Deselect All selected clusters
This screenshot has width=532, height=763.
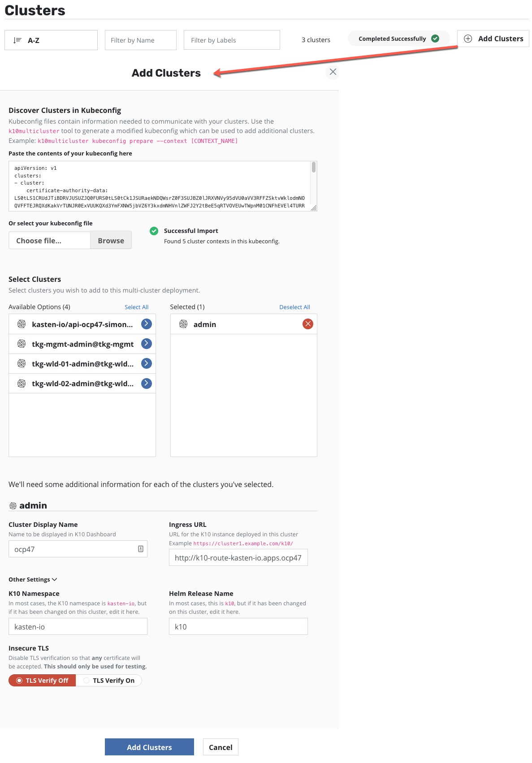click(x=294, y=307)
